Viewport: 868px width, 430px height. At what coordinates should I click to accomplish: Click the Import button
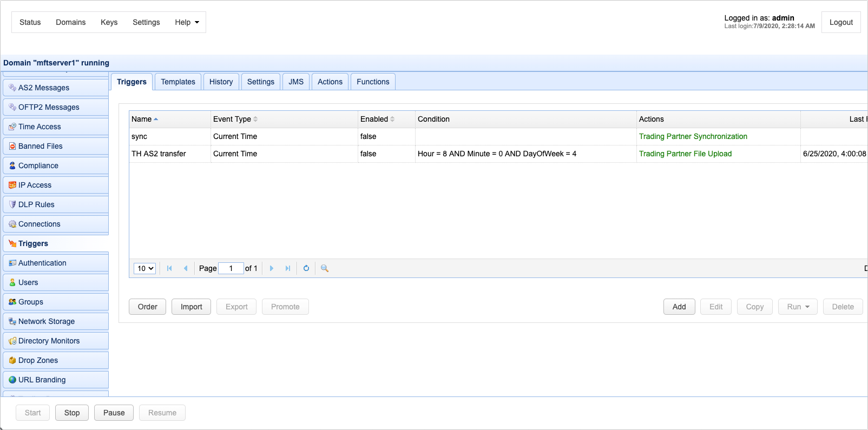(191, 307)
